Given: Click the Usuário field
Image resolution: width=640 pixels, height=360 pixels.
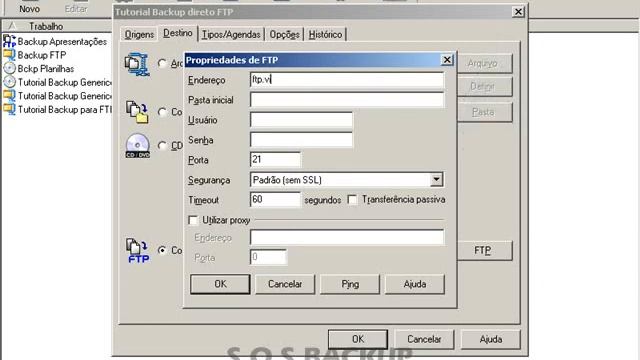Looking at the screenshot, I should click(x=301, y=120).
